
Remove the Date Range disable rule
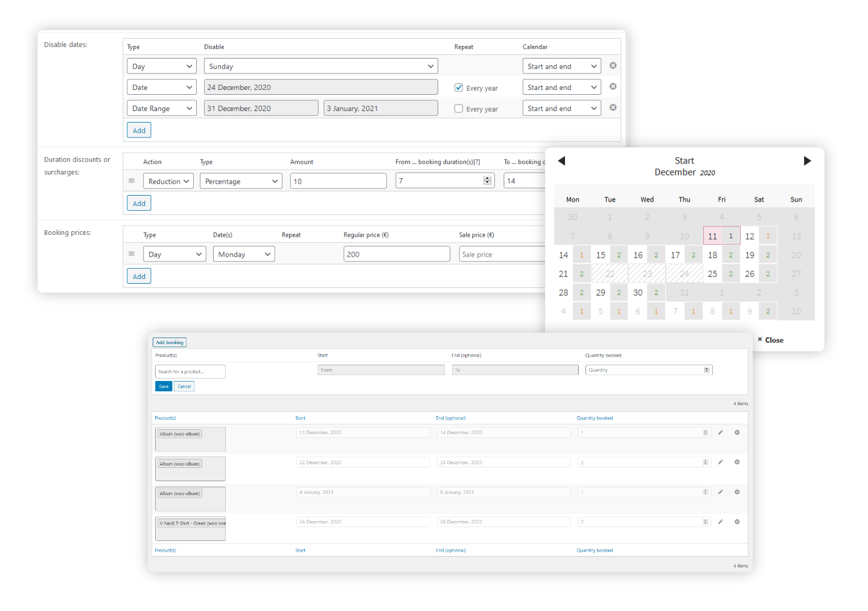(x=613, y=107)
